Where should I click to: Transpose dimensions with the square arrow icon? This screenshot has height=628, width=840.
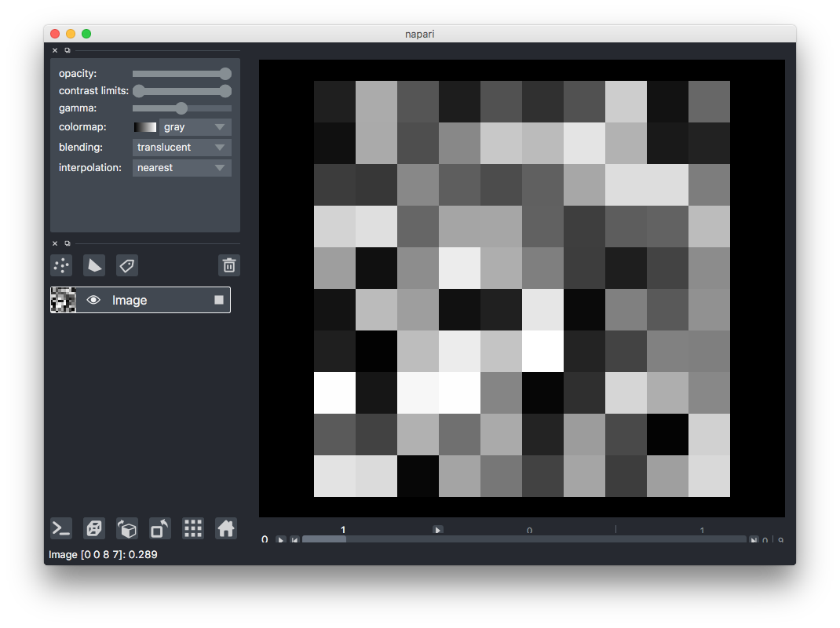pyautogui.click(x=159, y=528)
